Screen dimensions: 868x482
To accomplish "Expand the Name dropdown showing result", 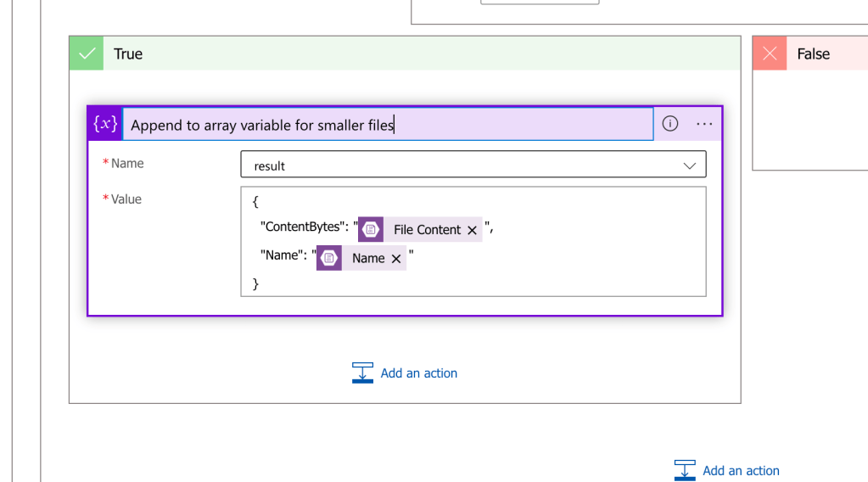I will tap(473, 165).
